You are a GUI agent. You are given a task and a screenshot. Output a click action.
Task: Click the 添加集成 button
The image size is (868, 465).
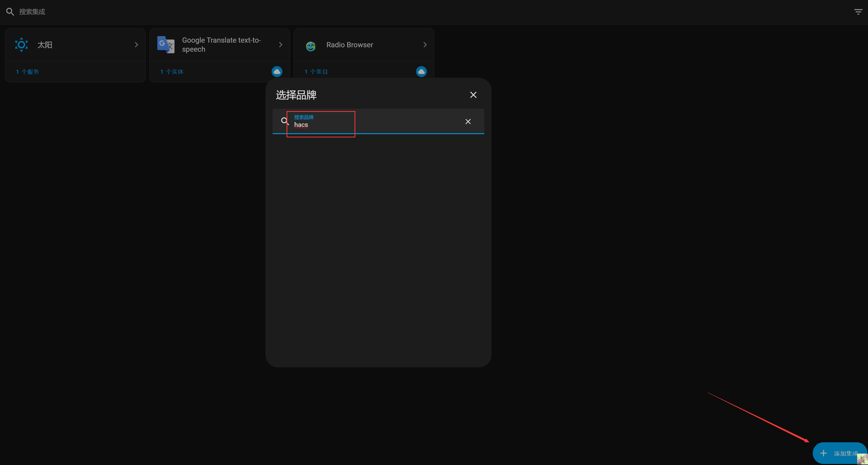click(840, 453)
